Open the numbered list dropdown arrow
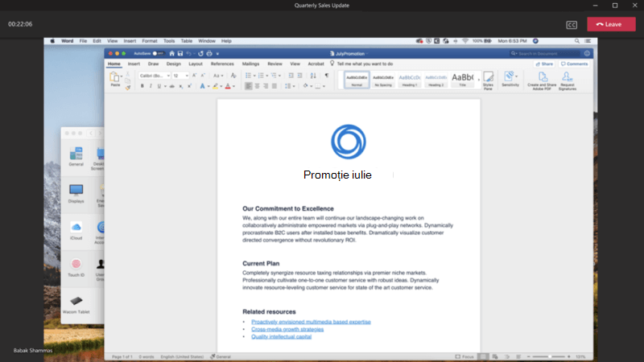Viewport: 644px width, 362px height. pyautogui.click(x=267, y=76)
